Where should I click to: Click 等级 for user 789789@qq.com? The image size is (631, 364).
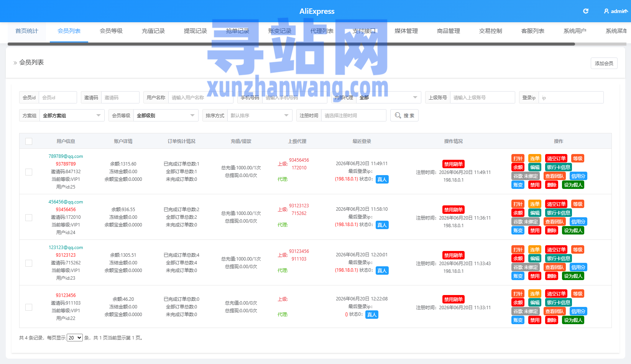click(x=578, y=159)
